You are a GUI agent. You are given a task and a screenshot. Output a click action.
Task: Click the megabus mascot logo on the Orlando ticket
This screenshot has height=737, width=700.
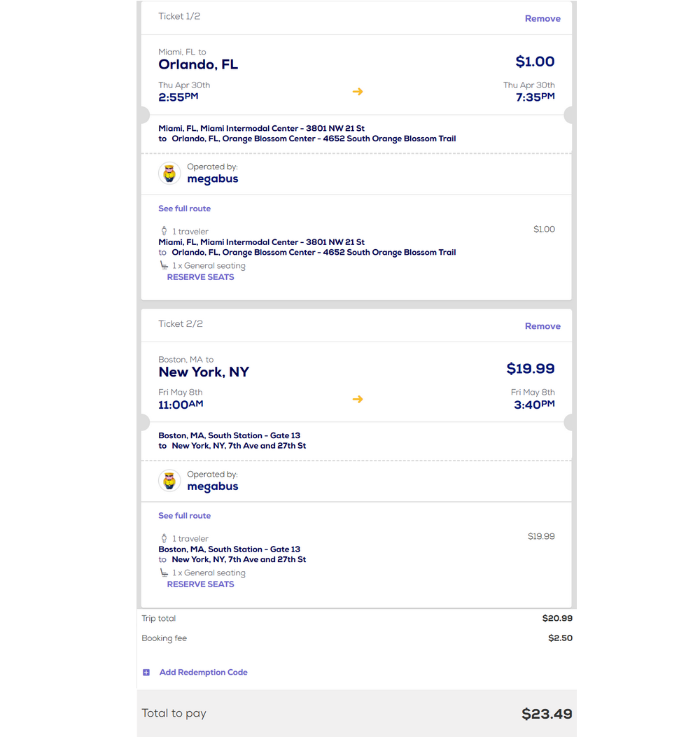coord(169,173)
